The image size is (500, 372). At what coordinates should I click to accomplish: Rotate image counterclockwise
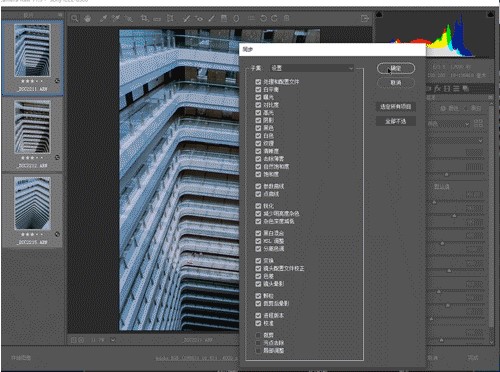(x=263, y=18)
